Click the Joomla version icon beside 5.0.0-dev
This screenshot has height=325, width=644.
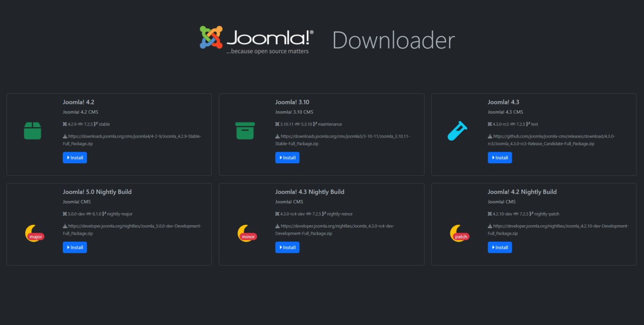click(65, 214)
